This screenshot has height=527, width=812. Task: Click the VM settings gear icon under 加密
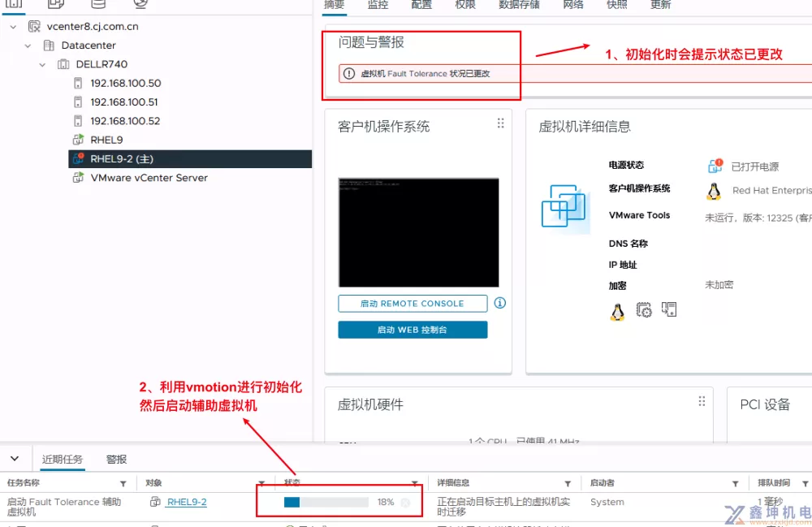click(x=644, y=310)
